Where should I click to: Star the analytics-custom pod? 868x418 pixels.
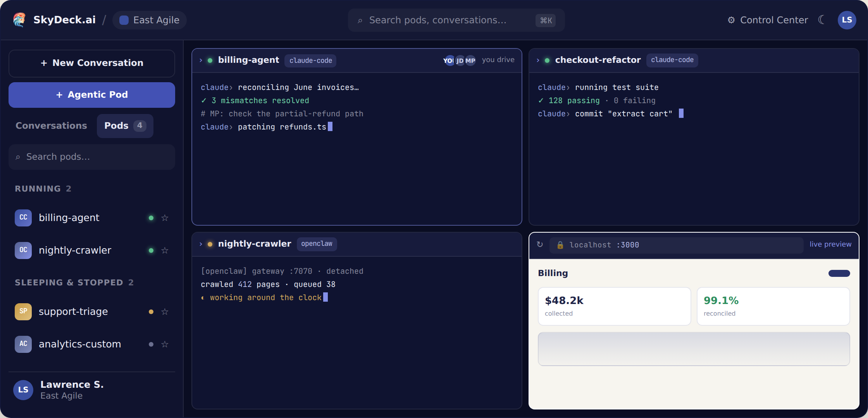click(x=165, y=344)
